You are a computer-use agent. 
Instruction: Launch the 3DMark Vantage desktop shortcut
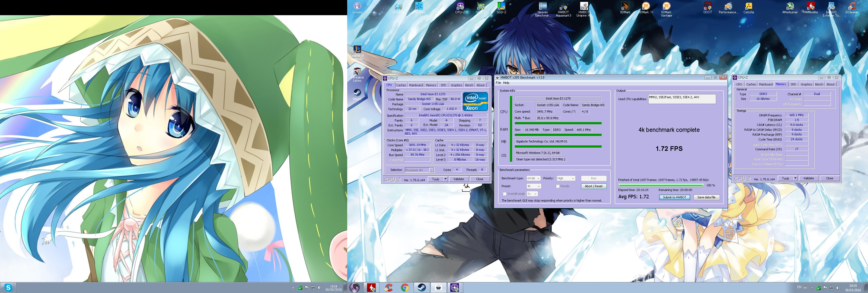(666, 9)
